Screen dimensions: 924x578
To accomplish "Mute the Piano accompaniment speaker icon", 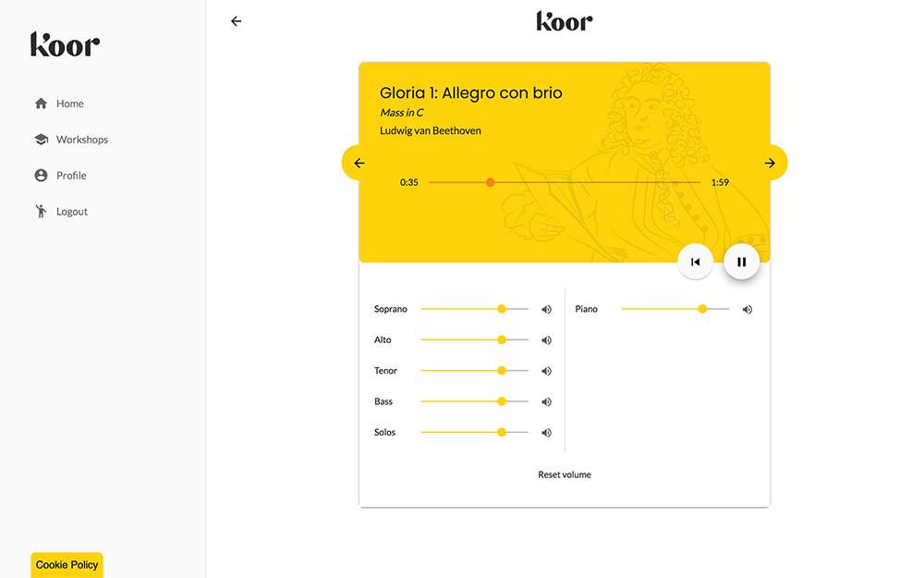I will tap(748, 310).
